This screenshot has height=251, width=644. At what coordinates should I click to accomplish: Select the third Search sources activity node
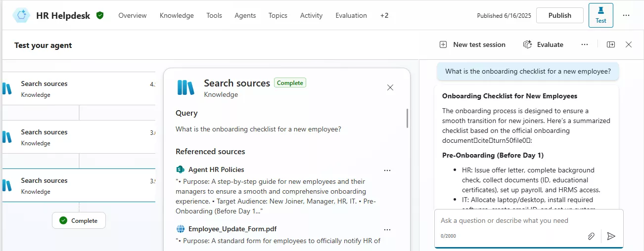click(79, 185)
